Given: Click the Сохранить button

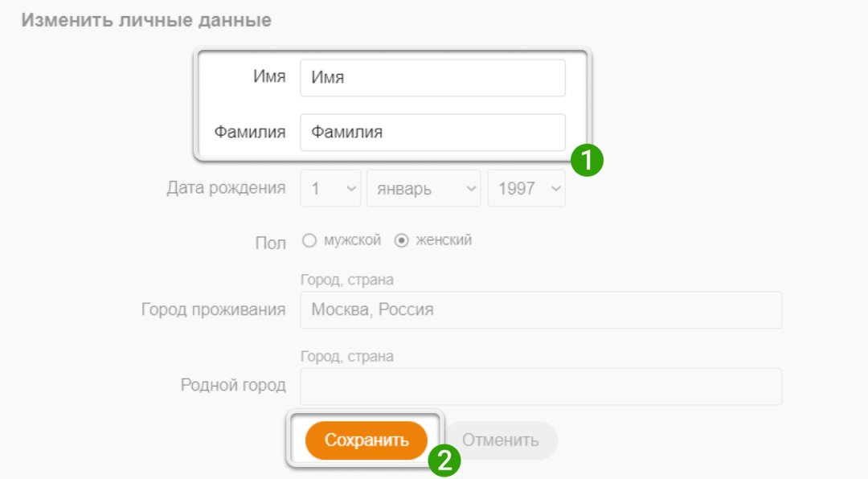Looking at the screenshot, I should [366, 440].
